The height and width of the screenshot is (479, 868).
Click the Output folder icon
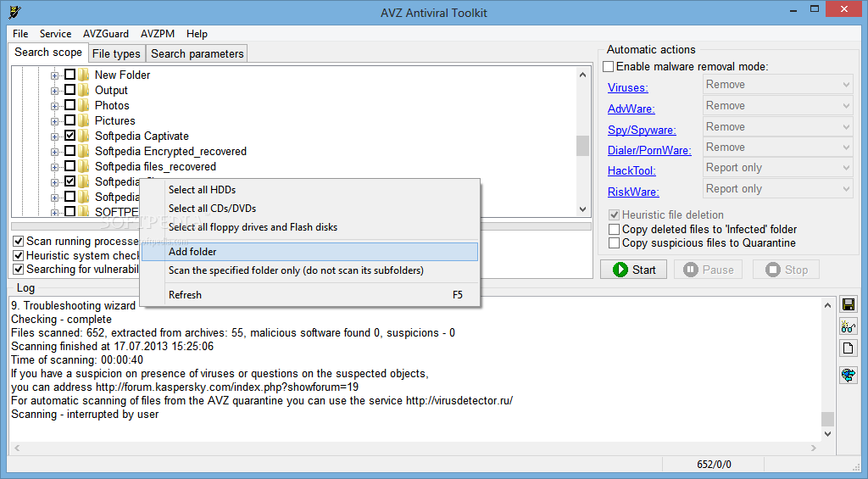tap(84, 90)
